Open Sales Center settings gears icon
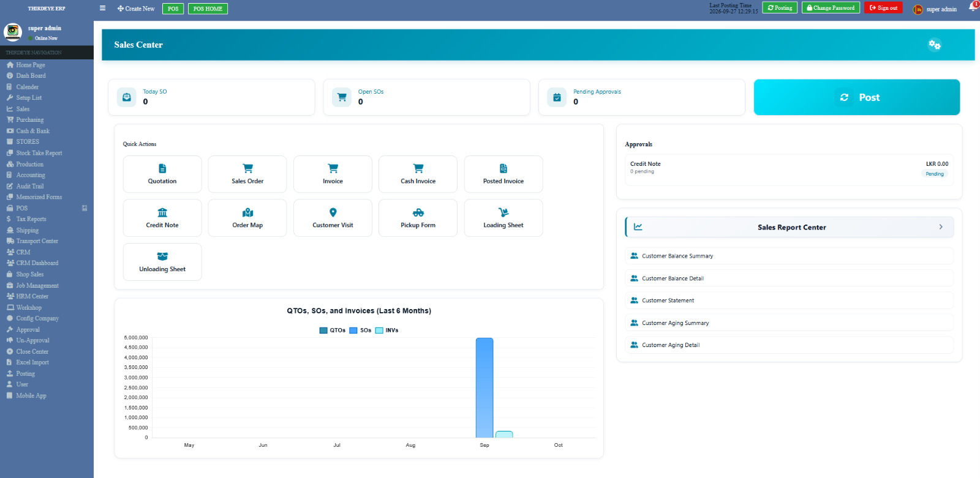This screenshot has height=478, width=980. click(934, 45)
